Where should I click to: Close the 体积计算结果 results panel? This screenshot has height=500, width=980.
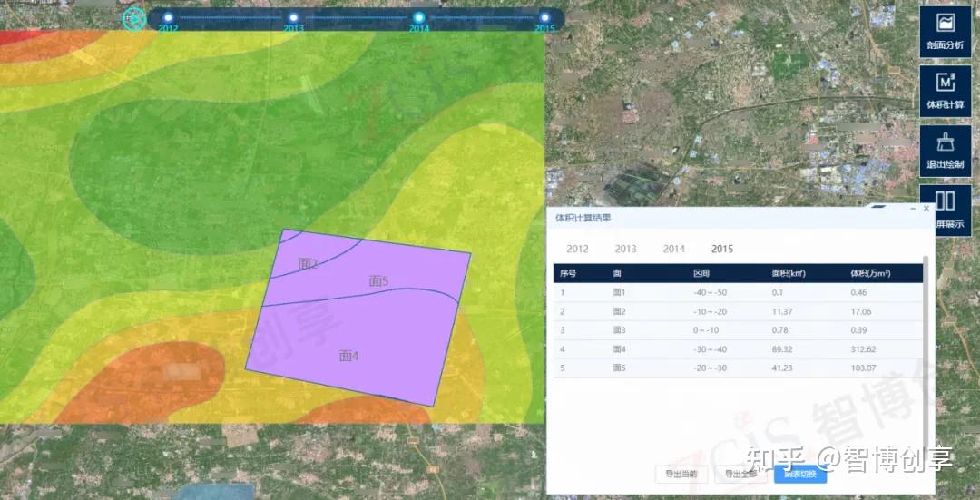pyautogui.click(x=926, y=208)
